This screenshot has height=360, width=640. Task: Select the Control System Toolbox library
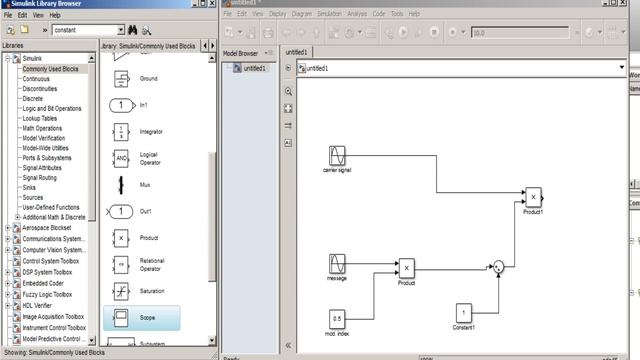pyautogui.click(x=51, y=261)
